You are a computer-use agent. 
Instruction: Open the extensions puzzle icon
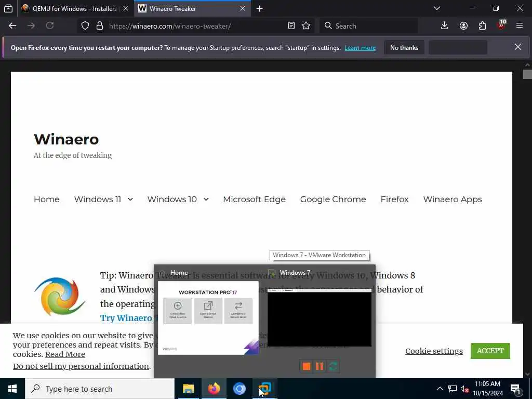482,26
